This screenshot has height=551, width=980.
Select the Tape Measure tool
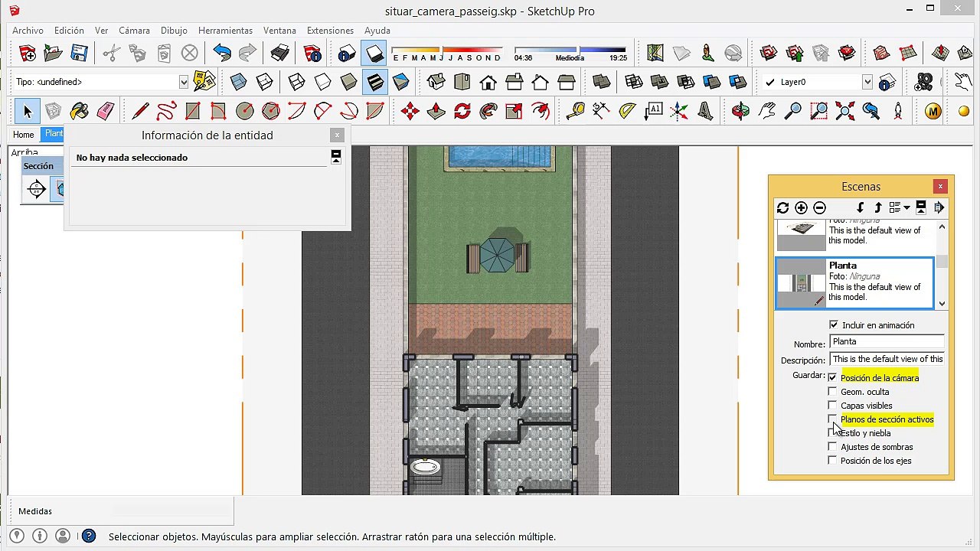click(x=575, y=112)
